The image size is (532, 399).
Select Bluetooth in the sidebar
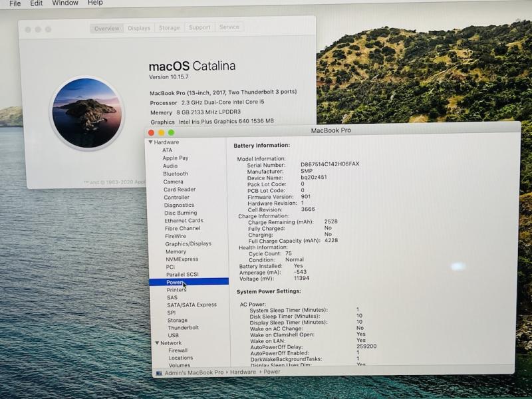pos(176,174)
